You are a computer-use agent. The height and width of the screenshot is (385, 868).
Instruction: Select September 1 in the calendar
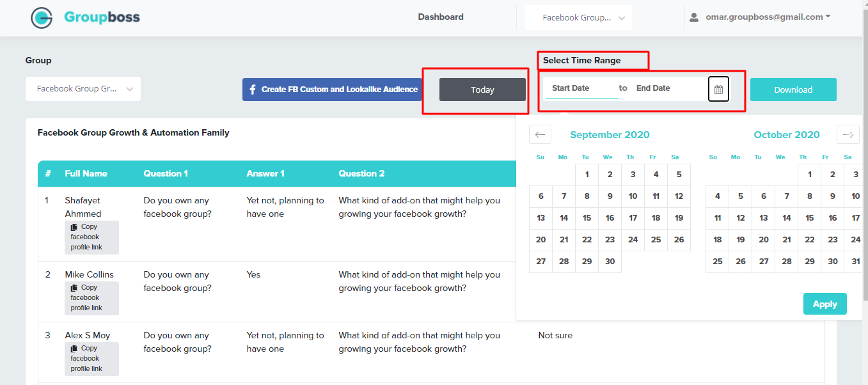coord(587,175)
